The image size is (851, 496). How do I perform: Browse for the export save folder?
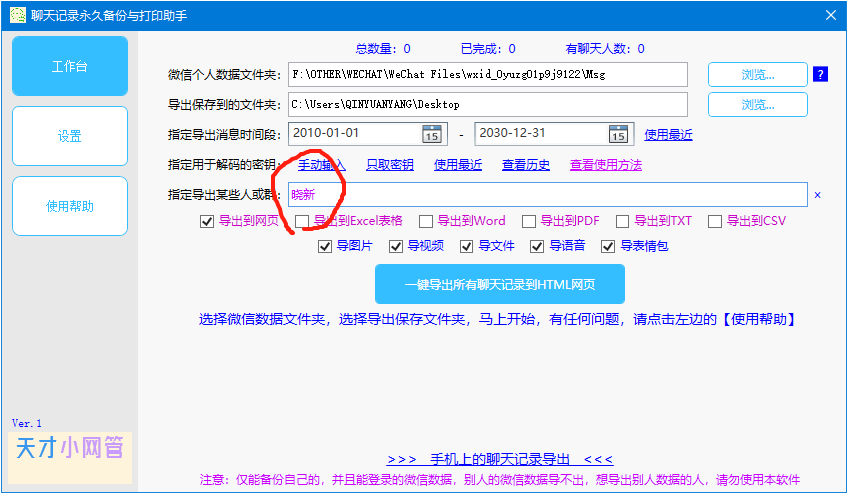[x=758, y=105]
